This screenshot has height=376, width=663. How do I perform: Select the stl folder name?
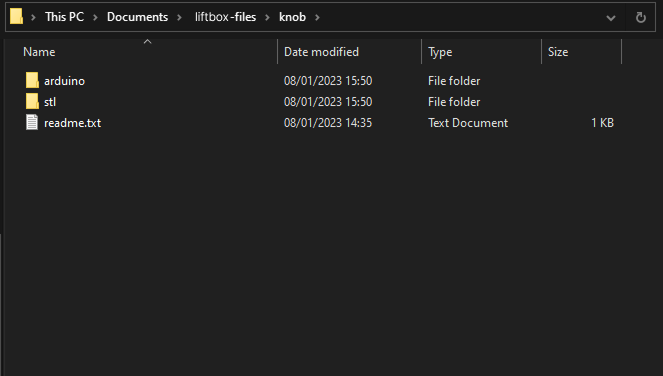(50, 102)
